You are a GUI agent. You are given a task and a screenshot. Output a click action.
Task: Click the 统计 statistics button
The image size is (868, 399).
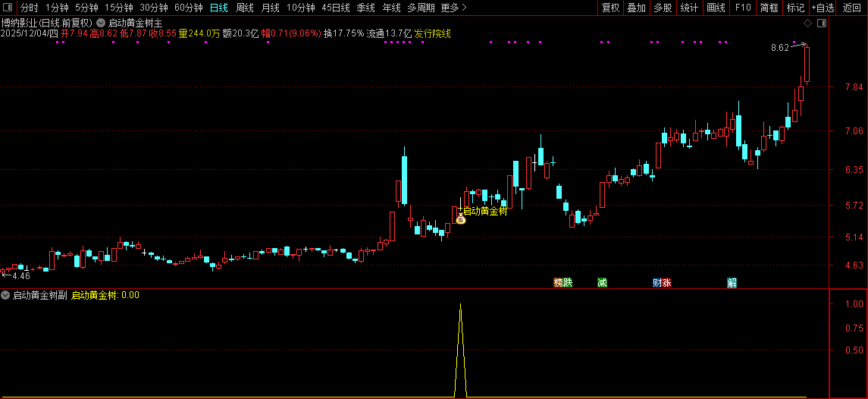click(x=689, y=8)
